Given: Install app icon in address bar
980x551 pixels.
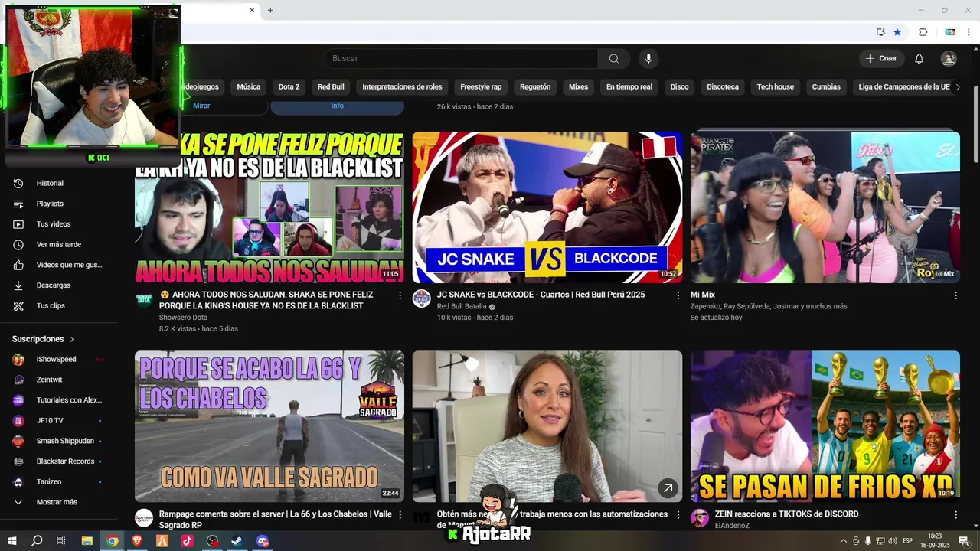Looking at the screenshot, I should point(880,32).
